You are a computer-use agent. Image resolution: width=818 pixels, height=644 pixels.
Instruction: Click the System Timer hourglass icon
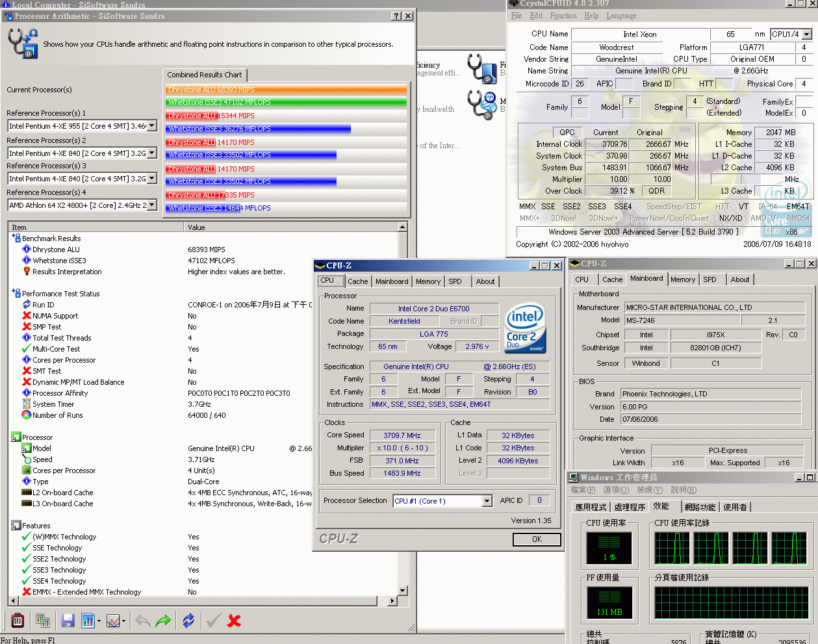pos(27,404)
